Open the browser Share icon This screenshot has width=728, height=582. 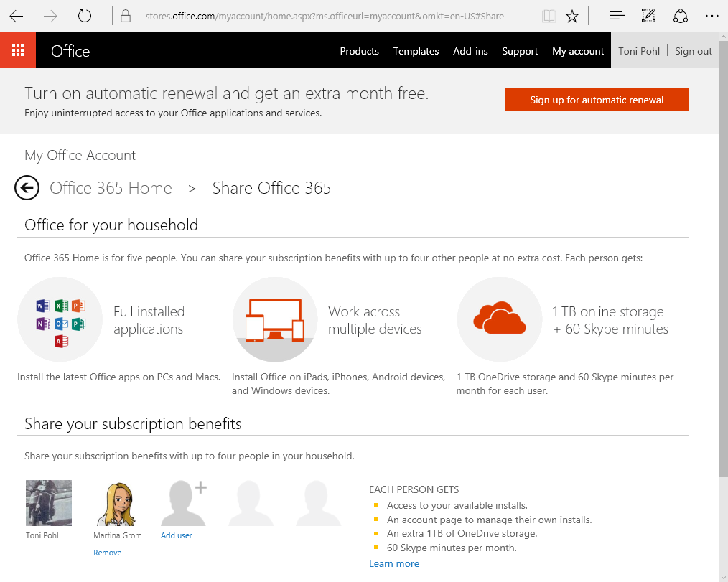pyautogui.click(x=680, y=16)
